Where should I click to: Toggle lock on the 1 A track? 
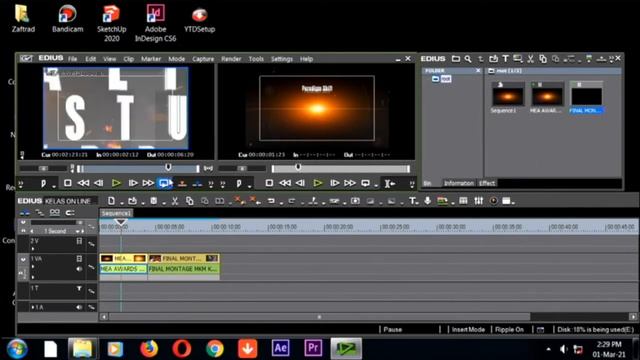[91, 307]
